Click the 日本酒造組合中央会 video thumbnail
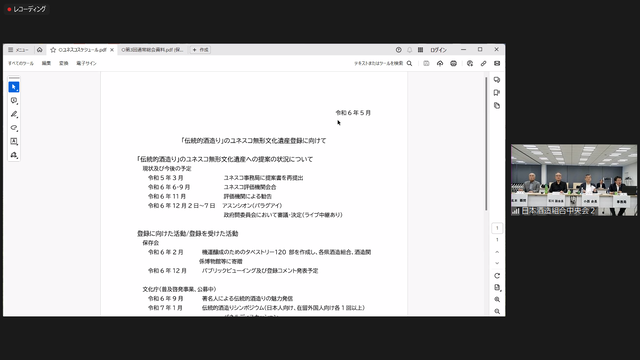 click(x=574, y=180)
